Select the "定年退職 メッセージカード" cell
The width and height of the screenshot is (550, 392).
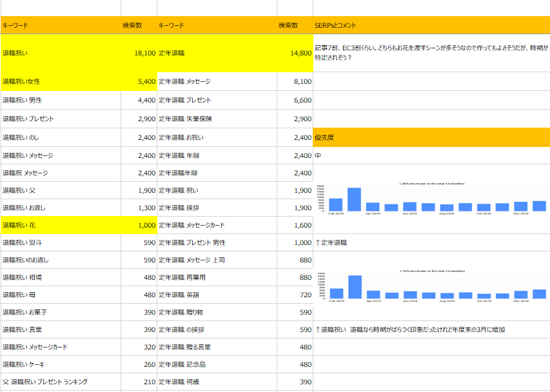(x=217, y=225)
